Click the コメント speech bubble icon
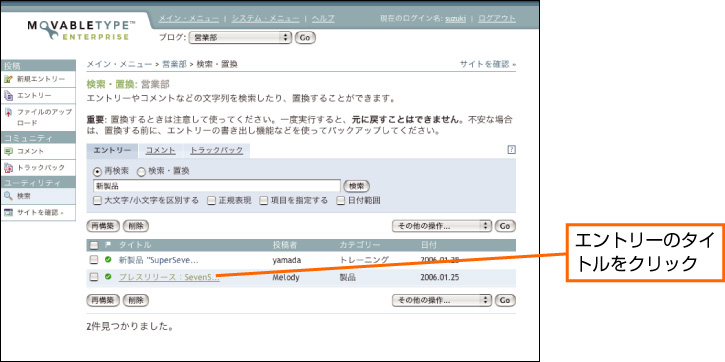 tap(7, 151)
